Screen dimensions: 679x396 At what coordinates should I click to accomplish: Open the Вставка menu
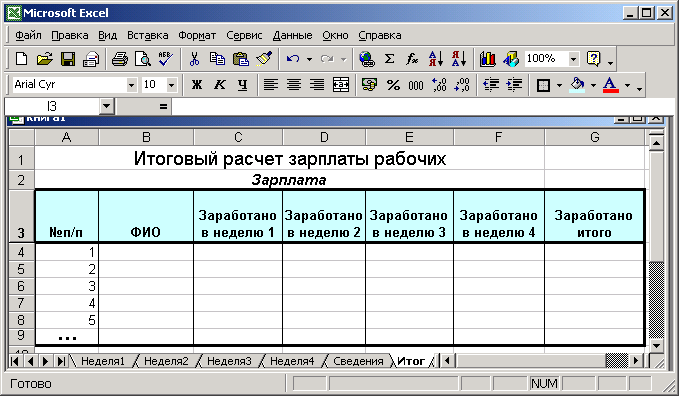[x=148, y=35]
